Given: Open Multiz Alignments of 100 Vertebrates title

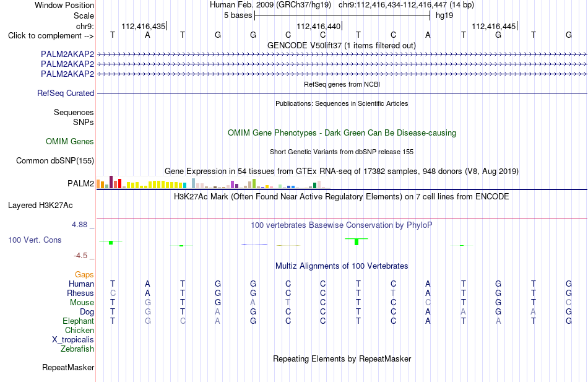Looking at the screenshot, I should point(342,266).
